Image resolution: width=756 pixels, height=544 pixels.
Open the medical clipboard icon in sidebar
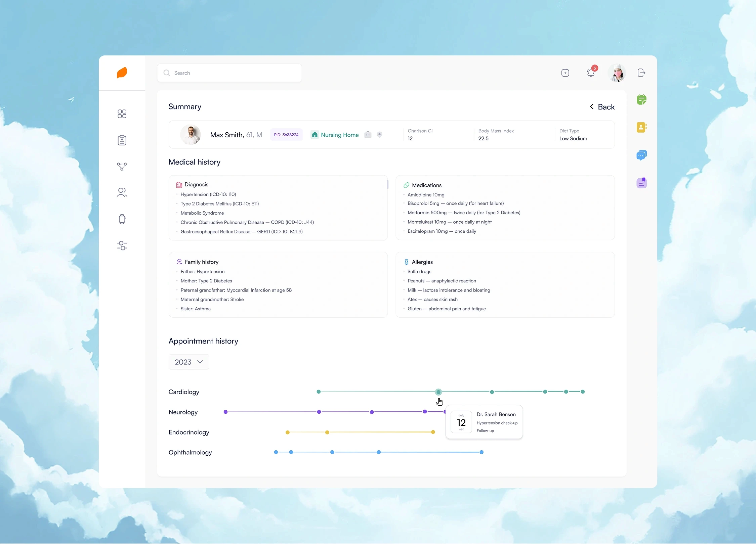pyautogui.click(x=122, y=140)
